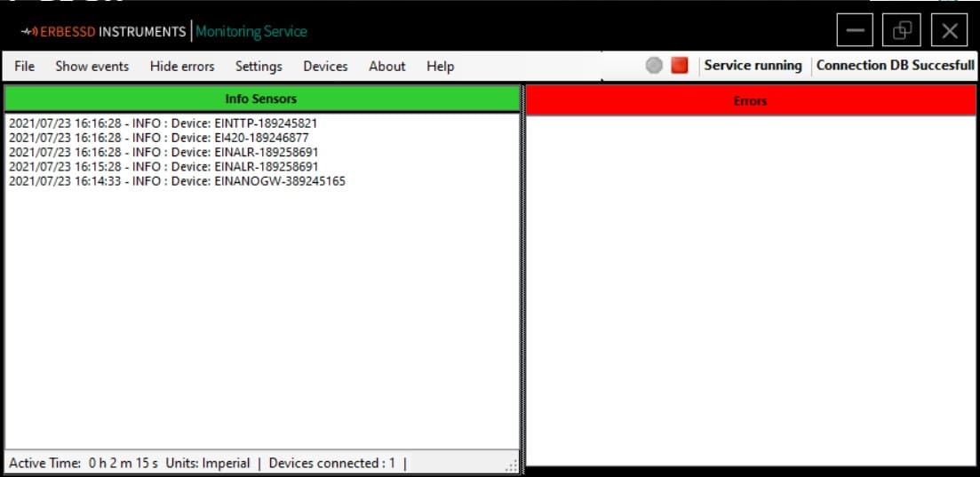Click the Service running status label
980x477 pixels.
[753, 66]
